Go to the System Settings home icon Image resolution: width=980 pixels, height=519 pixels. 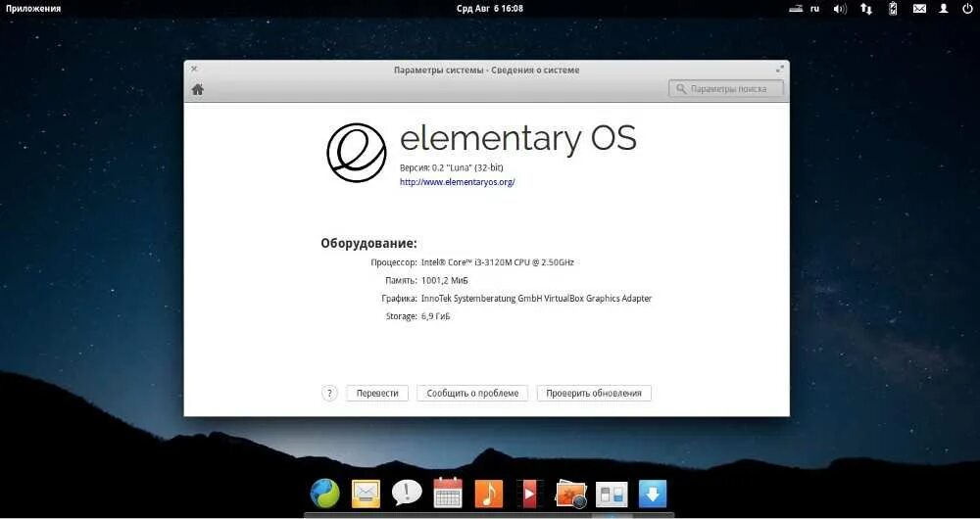tap(198, 89)
